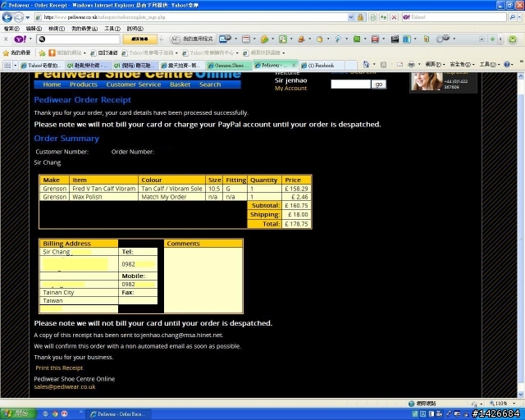Open the 工具 (Tools) command bar dropdown
This screenshot has height=420, width=525.
[490, 64]
